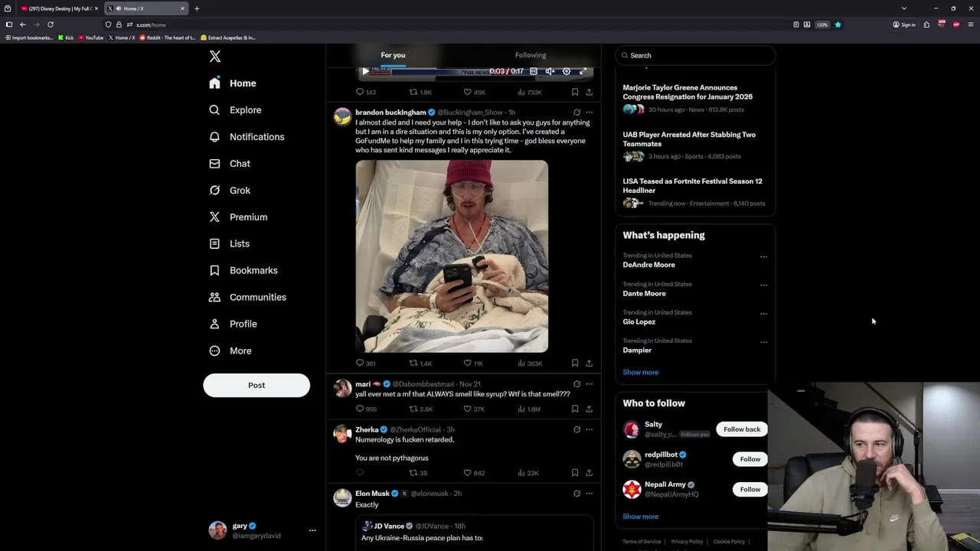Open the hospital bed photo
Screen dimensions: 980x551
pyautogui.click(x=452, y=256)
